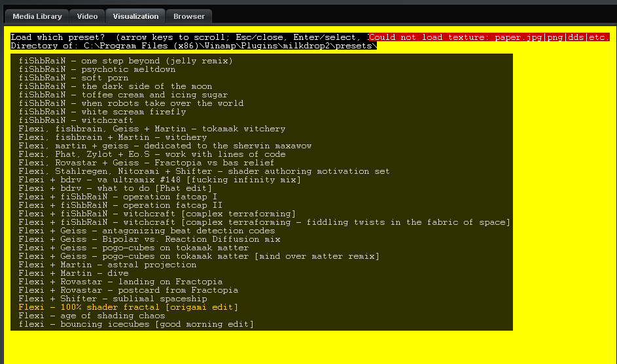
Task: Pick 'witchcraft [complex terraforming]' preset
Action: pyautogui.click(x=157, y=214)
